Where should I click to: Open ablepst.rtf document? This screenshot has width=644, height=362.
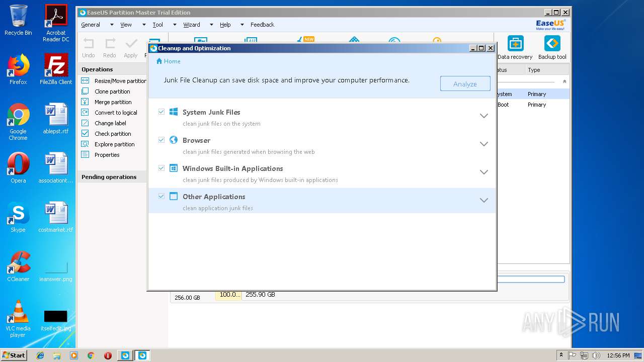coord(56,119)
